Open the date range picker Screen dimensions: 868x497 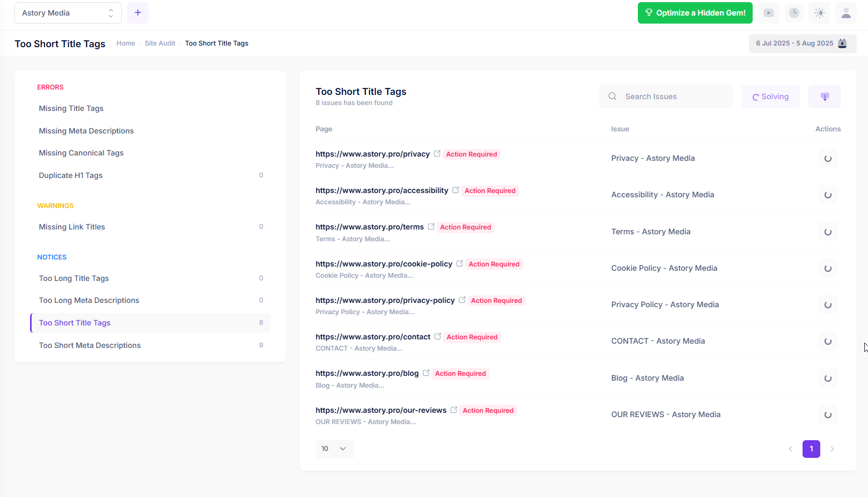[x=803, y=43]
